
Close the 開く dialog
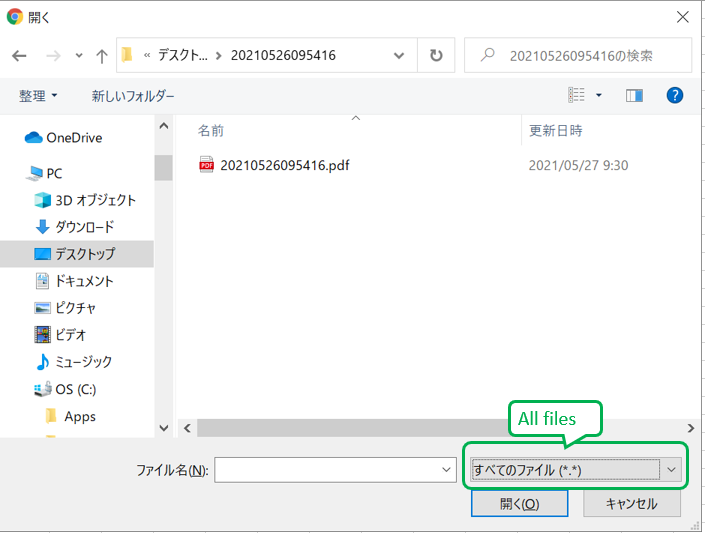click(x=683, y=17)
